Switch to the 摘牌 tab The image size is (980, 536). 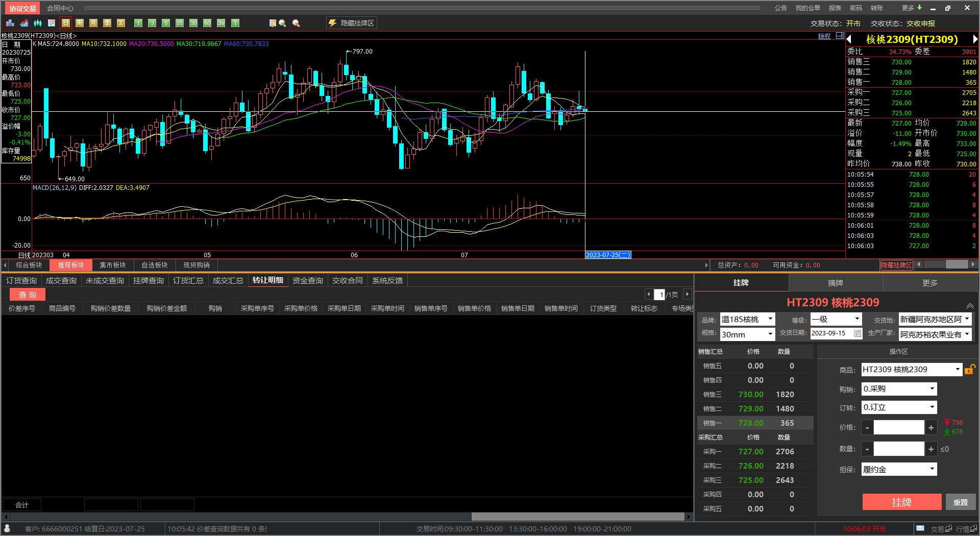point(836,283)
